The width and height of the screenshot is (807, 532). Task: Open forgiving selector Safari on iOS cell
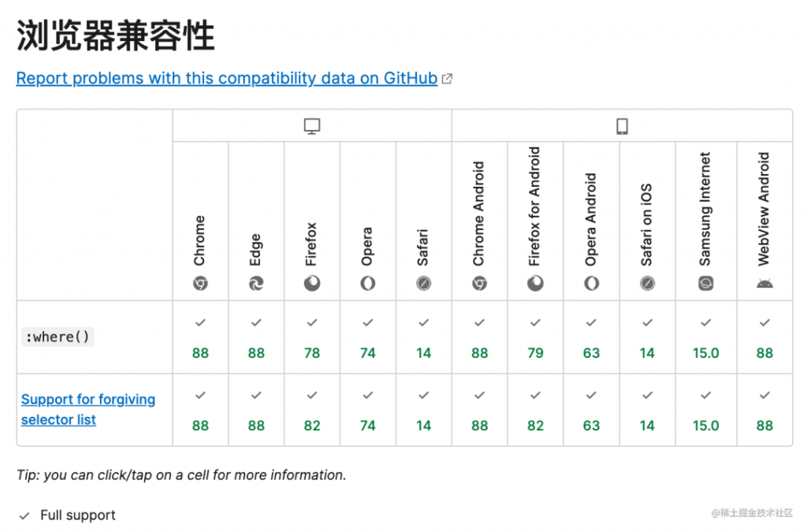click(x=648, y=410)
